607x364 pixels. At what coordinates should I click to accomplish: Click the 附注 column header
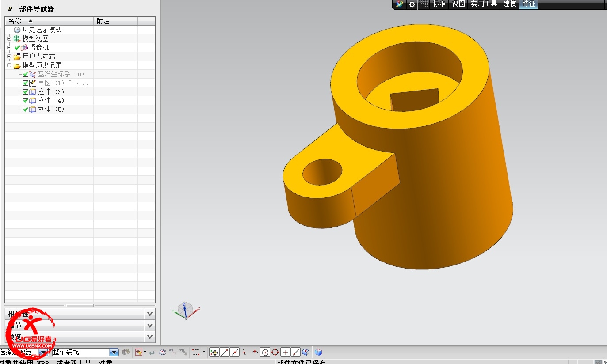tap(115, 21)
